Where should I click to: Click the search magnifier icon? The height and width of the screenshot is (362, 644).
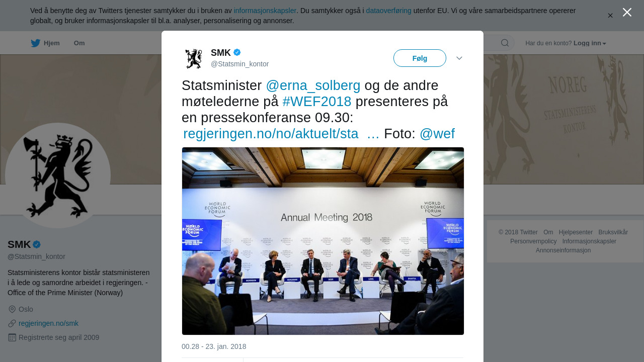point(505,43)
